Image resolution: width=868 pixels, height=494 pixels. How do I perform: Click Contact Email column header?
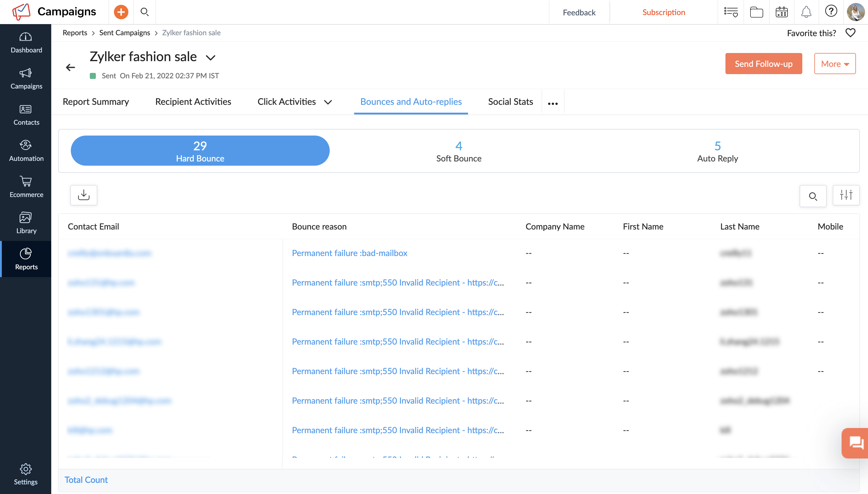tap(93, 227)
